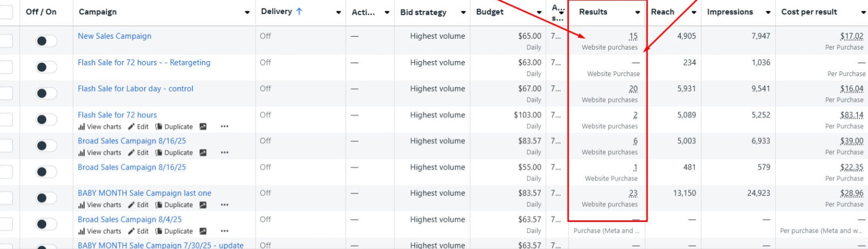The height and width of the screenshot is (249, 868).
Task: Click the $16.04 cost per result value
Action: [x=851, y=89]
